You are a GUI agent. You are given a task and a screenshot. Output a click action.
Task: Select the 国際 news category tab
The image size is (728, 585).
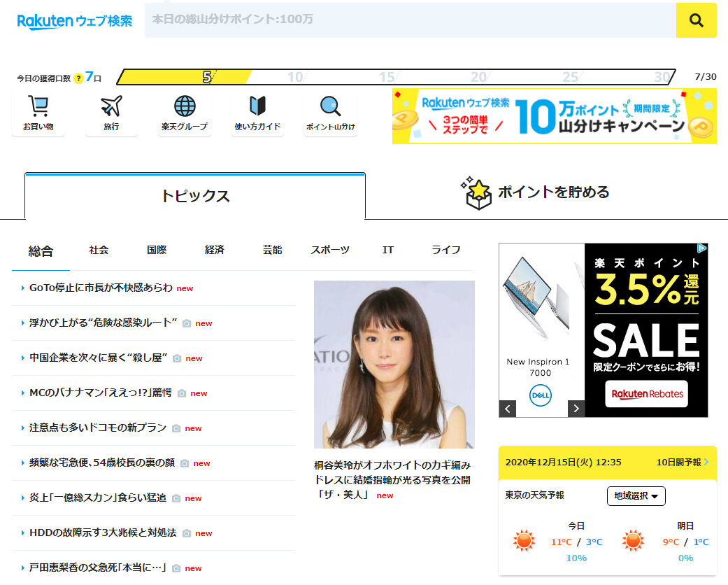coord(157,250)
